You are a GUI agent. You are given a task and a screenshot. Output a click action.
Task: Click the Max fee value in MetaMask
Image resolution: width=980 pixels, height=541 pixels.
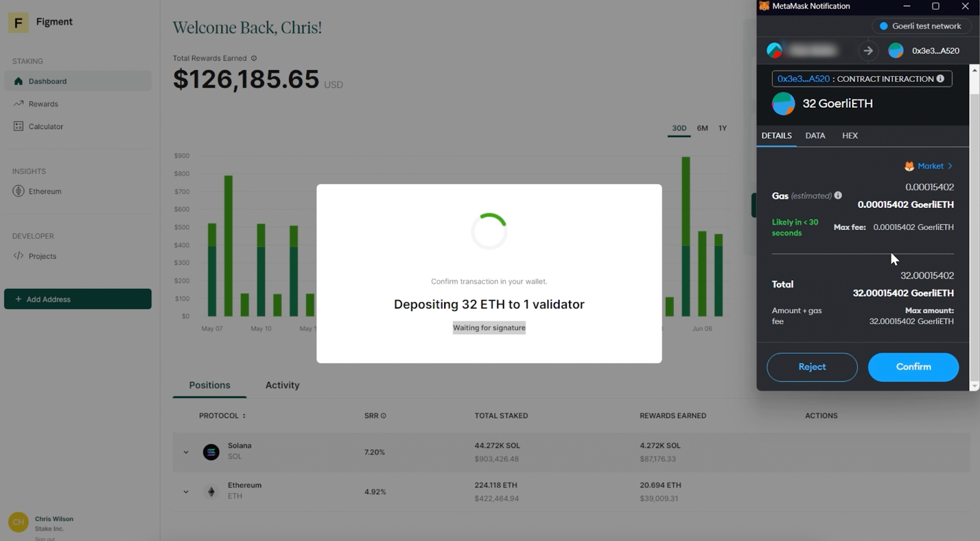tap(913, 227)
